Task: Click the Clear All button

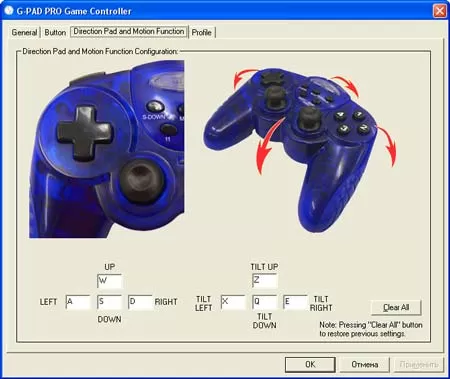Action: click(396, 307)
